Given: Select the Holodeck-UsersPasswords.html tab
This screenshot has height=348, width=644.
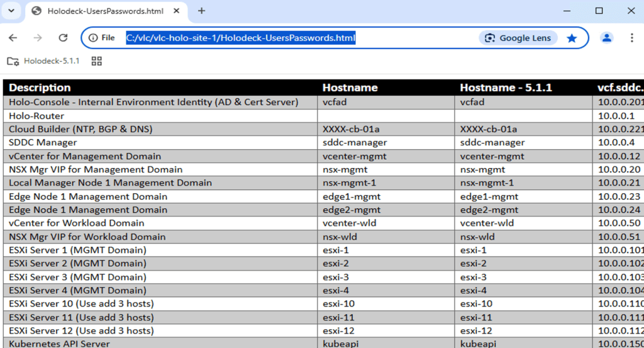Looking at the screenshot, I should point(101,11).
